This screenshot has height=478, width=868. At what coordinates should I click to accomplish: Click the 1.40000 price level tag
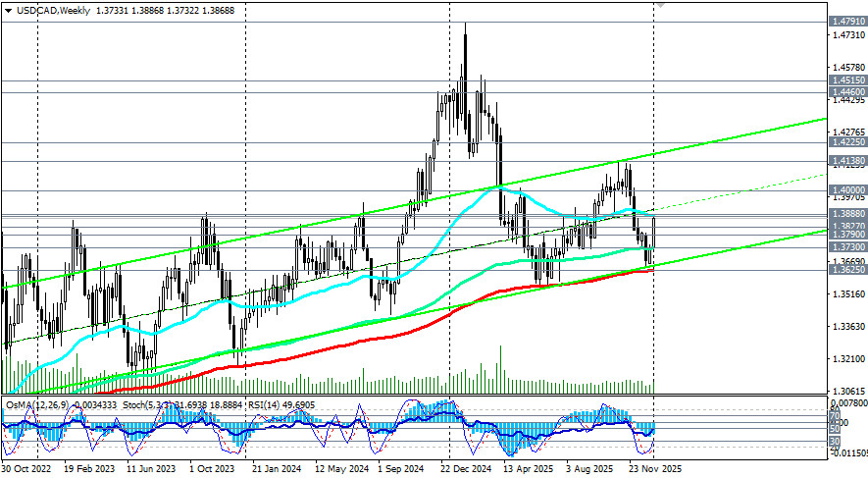point(845,190)
